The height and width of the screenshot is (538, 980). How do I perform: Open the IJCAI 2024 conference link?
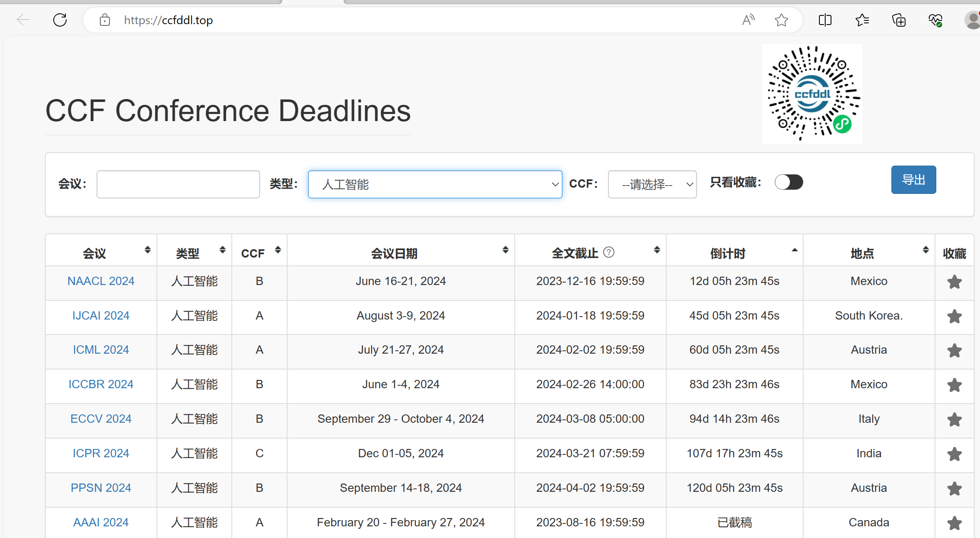coord(101,316)
